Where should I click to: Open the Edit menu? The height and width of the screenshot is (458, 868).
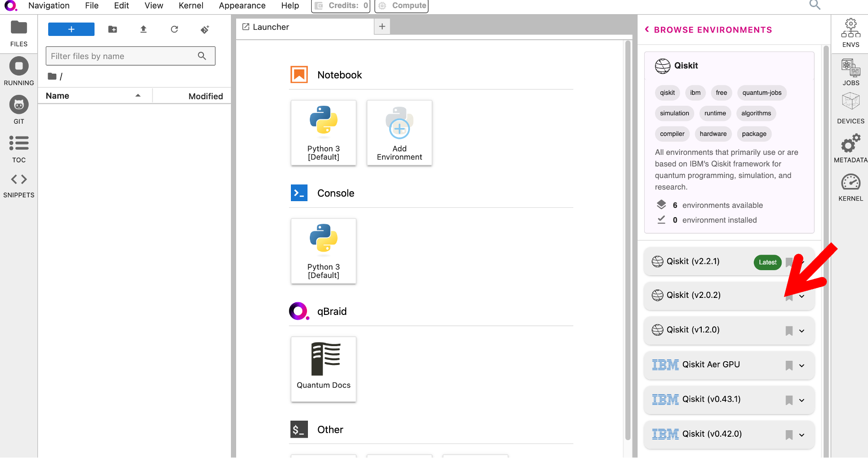tap(121, 6)
